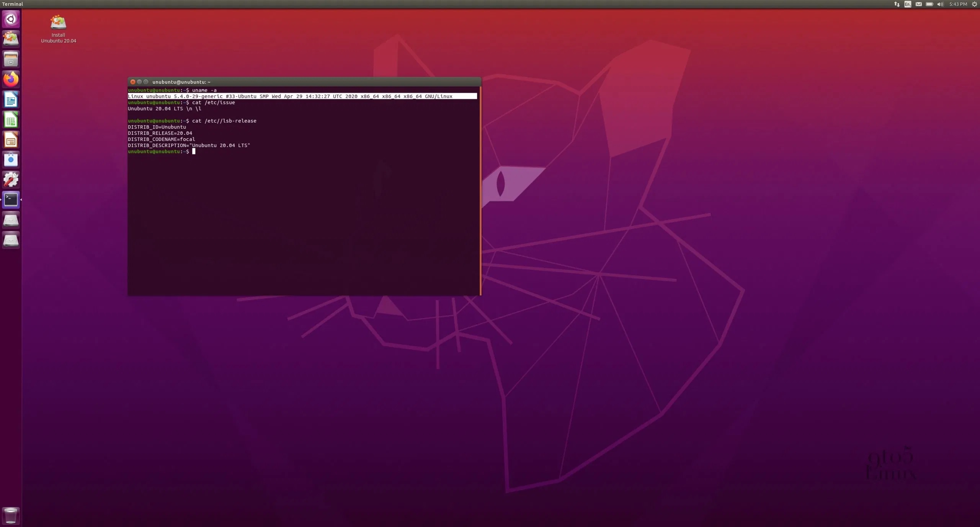This screenshot has width=980, height=527.
Task: Open the En keyboard layout indicator
Action: tap(908, 4)
